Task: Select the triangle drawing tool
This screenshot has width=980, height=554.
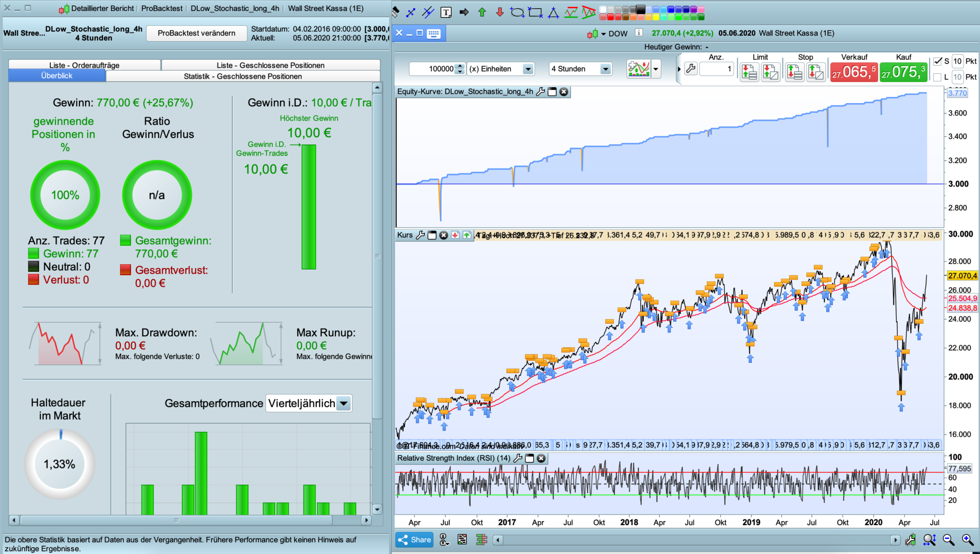Action: point(553,12)
